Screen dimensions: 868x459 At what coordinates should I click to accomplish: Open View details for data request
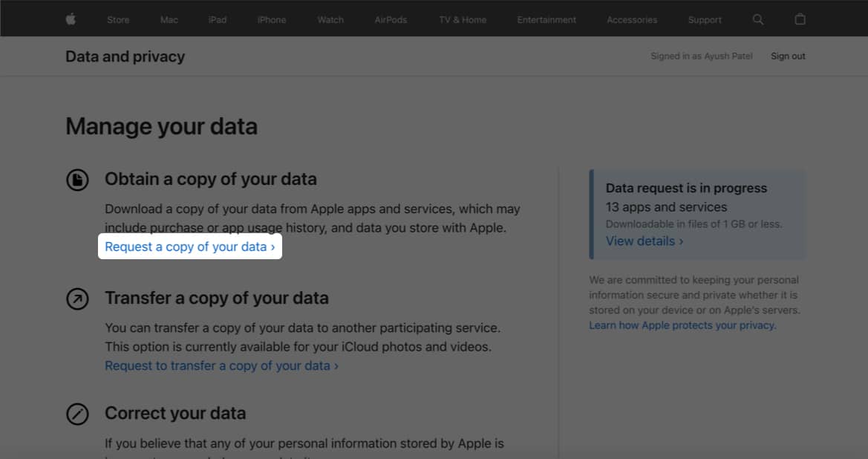point(645,241)
